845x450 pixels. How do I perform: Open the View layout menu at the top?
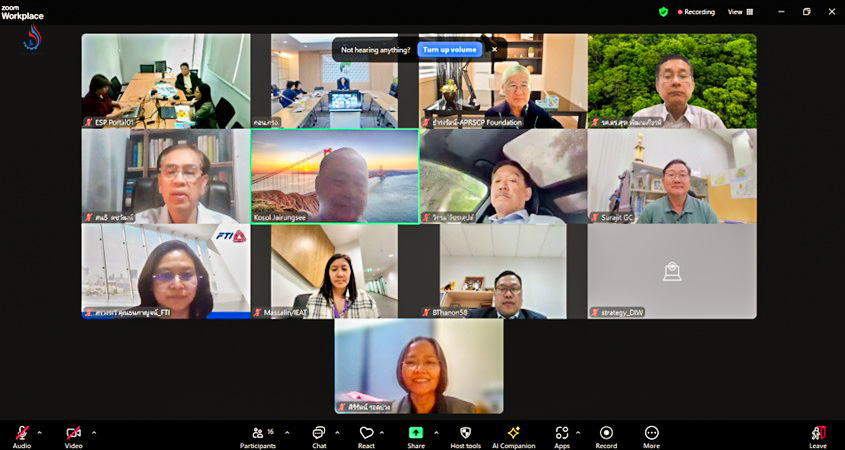(x=740, y=12)
